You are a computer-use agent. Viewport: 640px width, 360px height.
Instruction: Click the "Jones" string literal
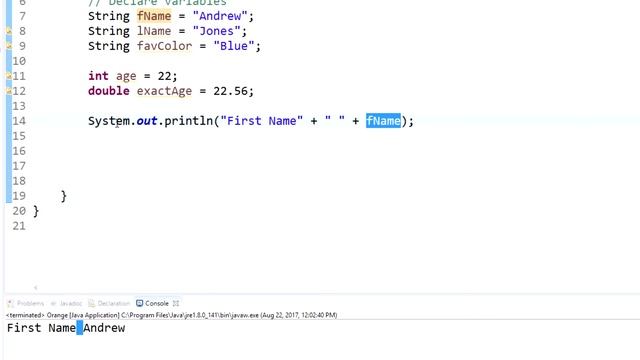tap(216, 31)
